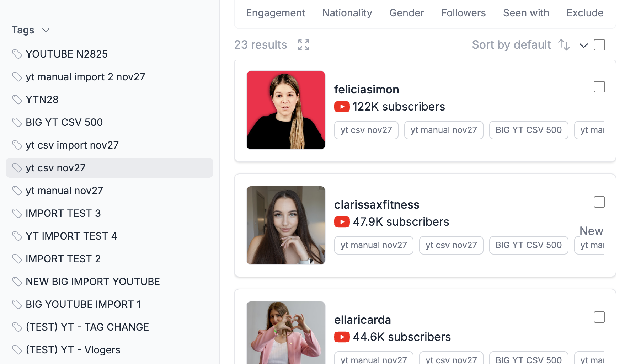Open the Sort by default selector

511,45
